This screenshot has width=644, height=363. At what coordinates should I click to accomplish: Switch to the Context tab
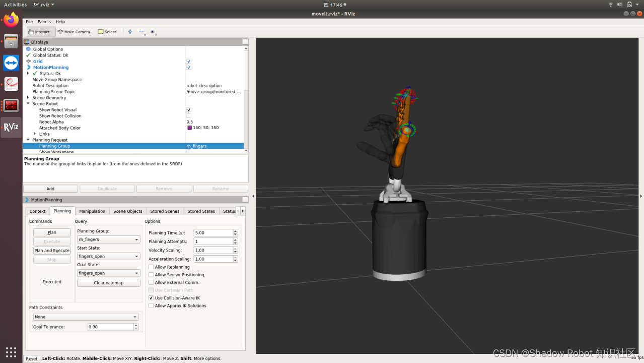pyautogui.click(x=37, y=211)
